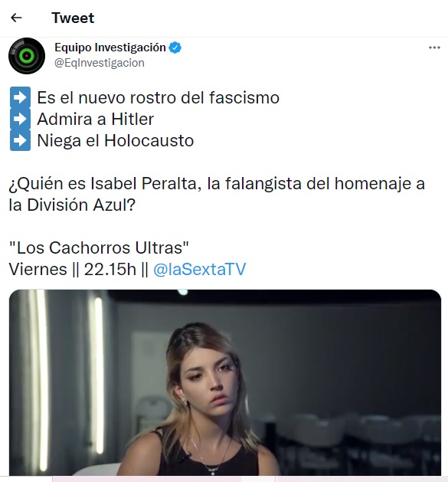Image resolution: width=448 pixels, height=482 pixels.
Task: Play the interview video thumbnail
Action: coord(225,382)
